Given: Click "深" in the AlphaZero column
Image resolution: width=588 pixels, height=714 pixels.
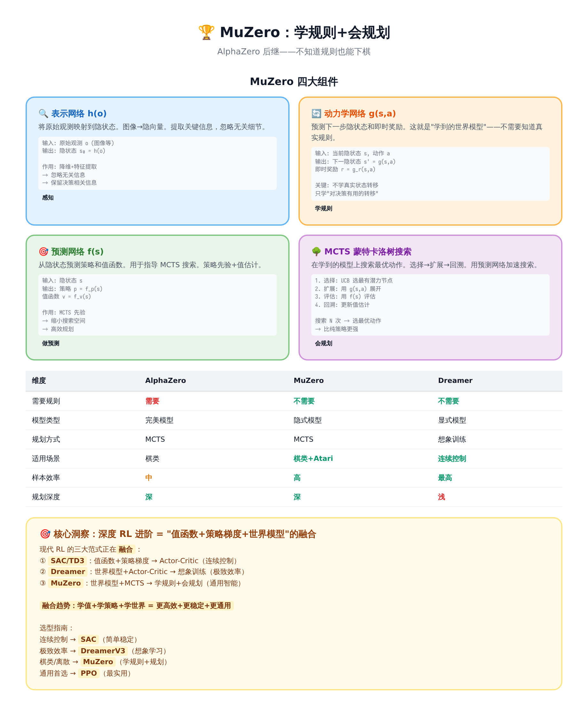Looking at the screenshot, I should 149,497.
